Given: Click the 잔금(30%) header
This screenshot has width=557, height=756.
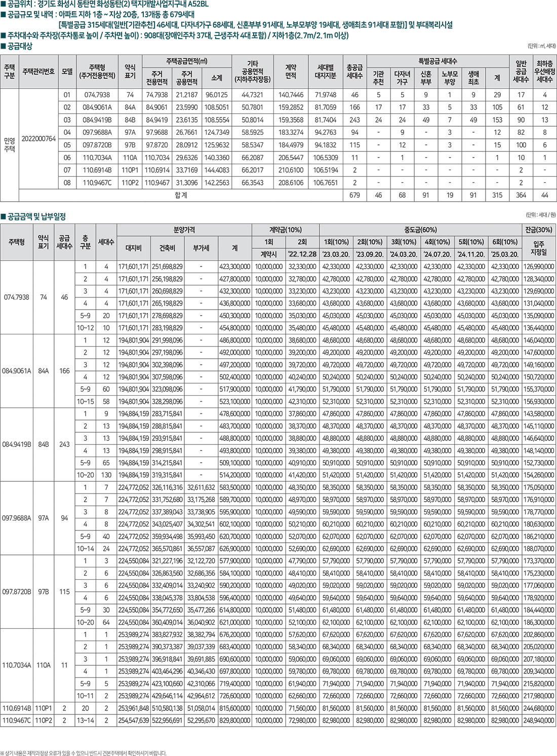Looking at the screenshot, I should point(539,230).
